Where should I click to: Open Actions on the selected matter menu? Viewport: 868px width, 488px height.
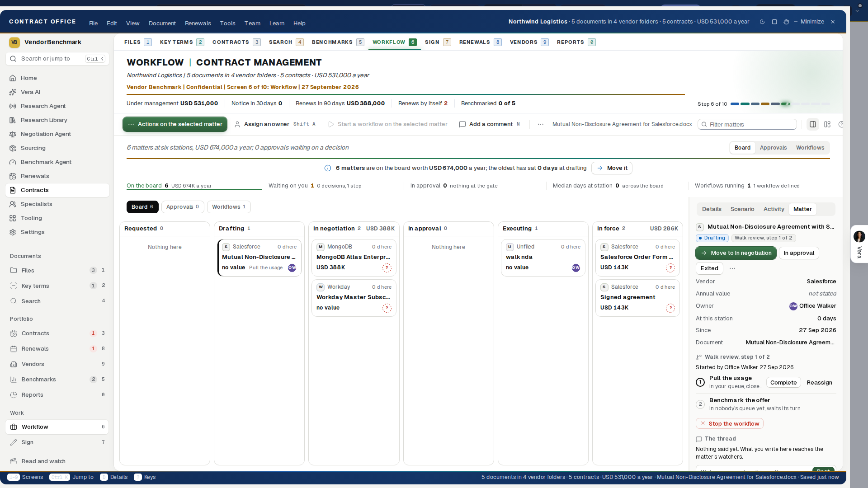click(x=175, y=124)
